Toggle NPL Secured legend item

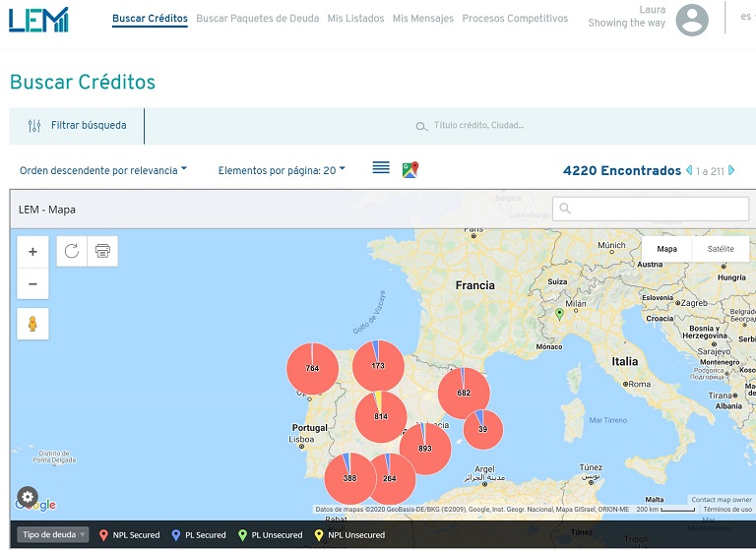[130, 535]
